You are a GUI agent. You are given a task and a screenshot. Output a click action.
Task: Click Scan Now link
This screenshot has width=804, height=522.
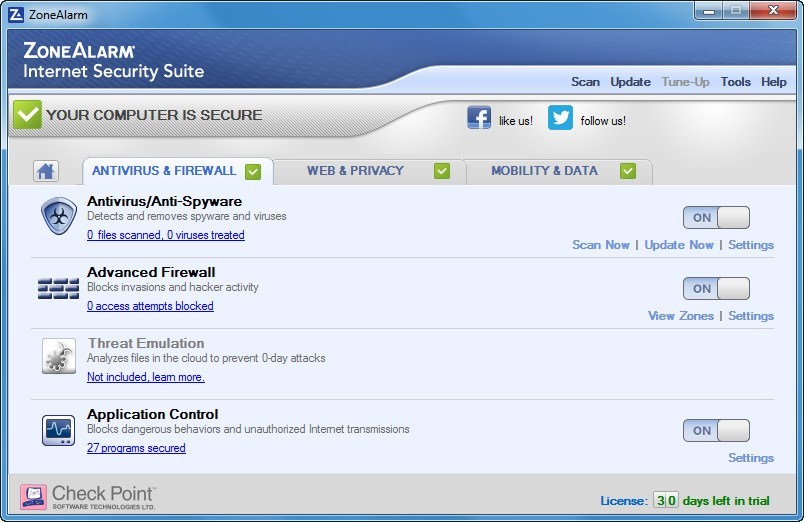tap(600, 245)
